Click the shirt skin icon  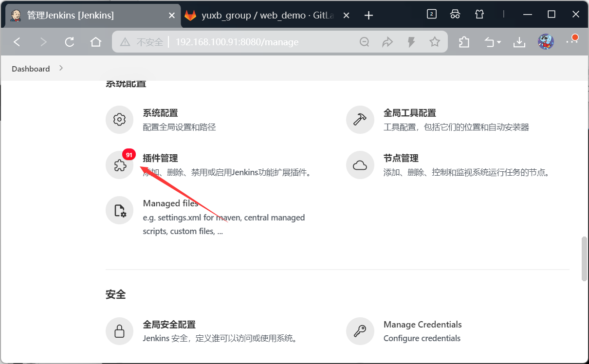click(479, 14)
